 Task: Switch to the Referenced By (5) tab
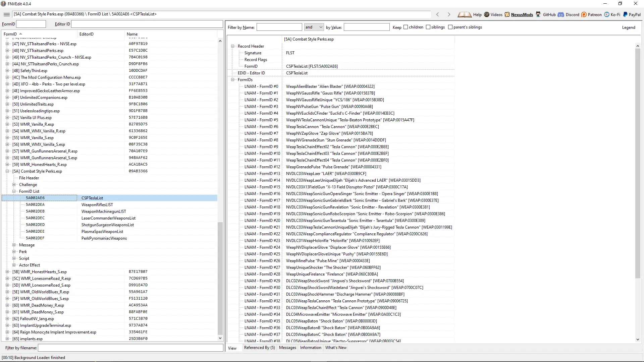click(x=259, y=348)
